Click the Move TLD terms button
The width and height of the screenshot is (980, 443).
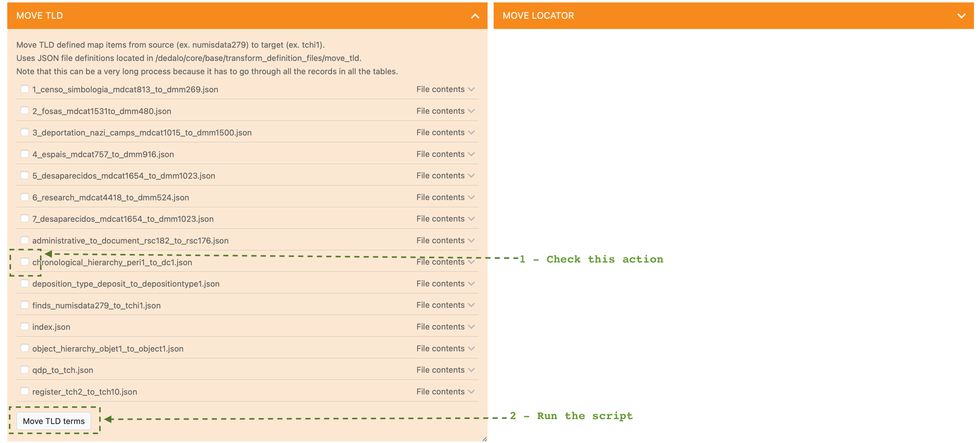click(54, 421)
